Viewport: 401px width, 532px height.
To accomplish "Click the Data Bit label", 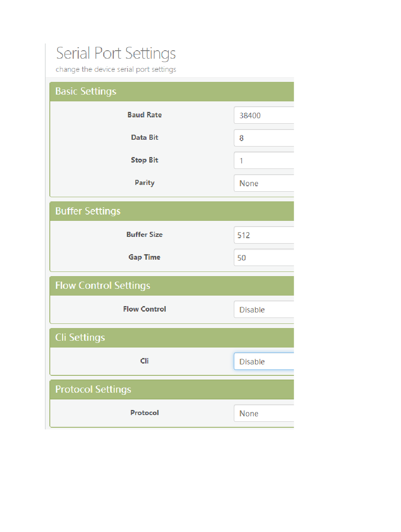I will click(x=145, y=138).
